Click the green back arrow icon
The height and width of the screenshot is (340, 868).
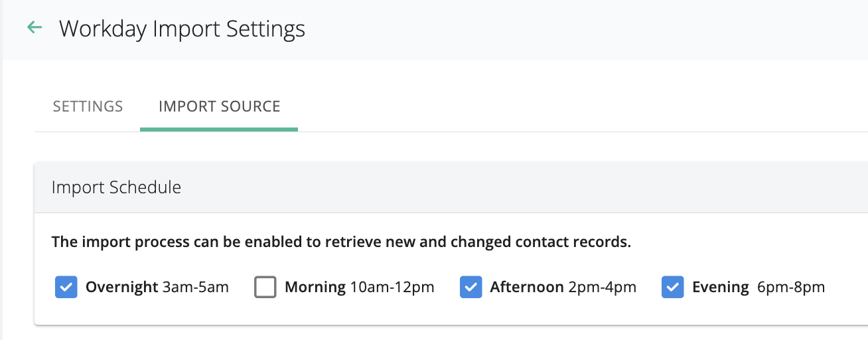[34, 28]
